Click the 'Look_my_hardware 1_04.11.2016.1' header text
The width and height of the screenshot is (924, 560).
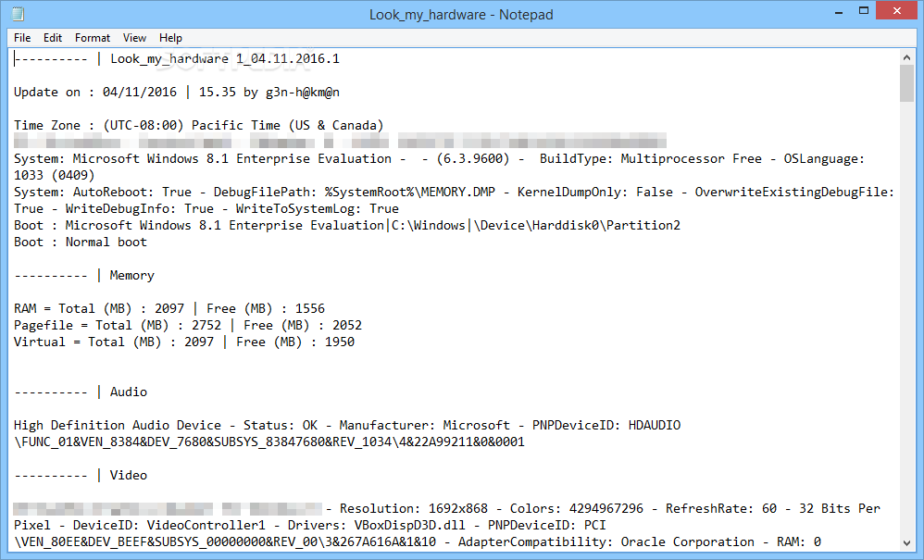pos(225,59)
